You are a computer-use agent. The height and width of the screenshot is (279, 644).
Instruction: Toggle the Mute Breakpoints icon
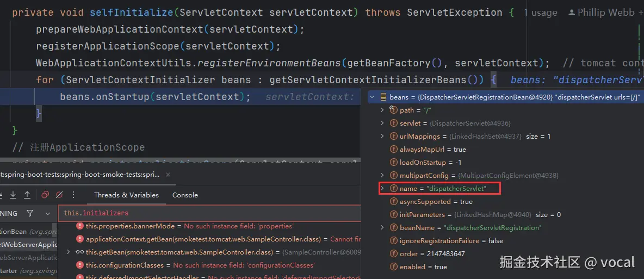tap(59, 195)
